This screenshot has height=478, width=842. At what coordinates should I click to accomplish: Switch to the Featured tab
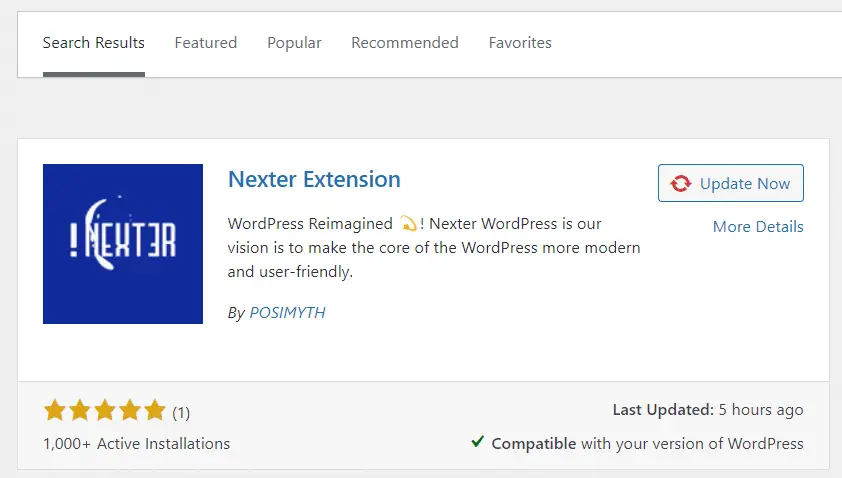(x=206, y=43)
